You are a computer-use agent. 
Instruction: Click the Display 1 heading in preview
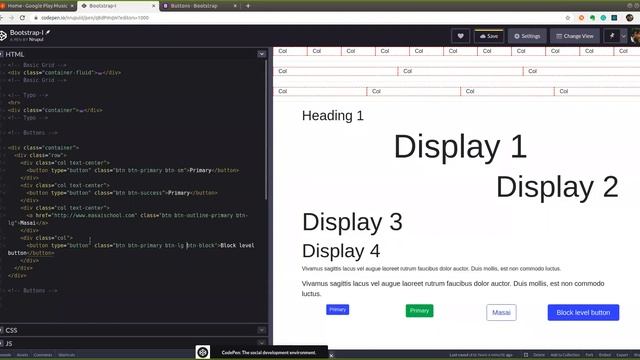coord(460,146)
